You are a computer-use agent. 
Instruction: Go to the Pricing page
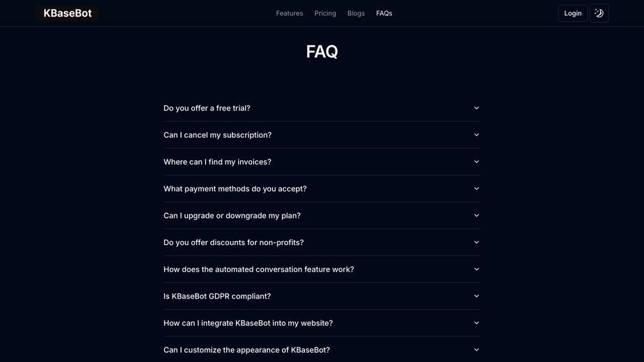click(325, 13)
